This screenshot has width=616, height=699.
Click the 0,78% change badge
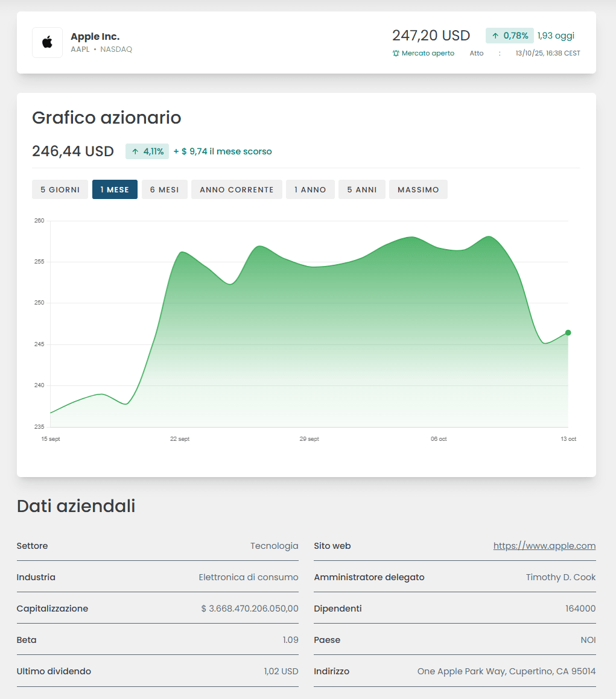tap(509, 36)
